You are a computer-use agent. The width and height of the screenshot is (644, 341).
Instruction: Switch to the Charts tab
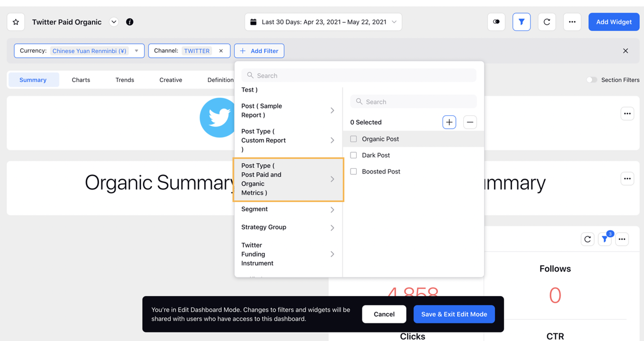[81, 80]
